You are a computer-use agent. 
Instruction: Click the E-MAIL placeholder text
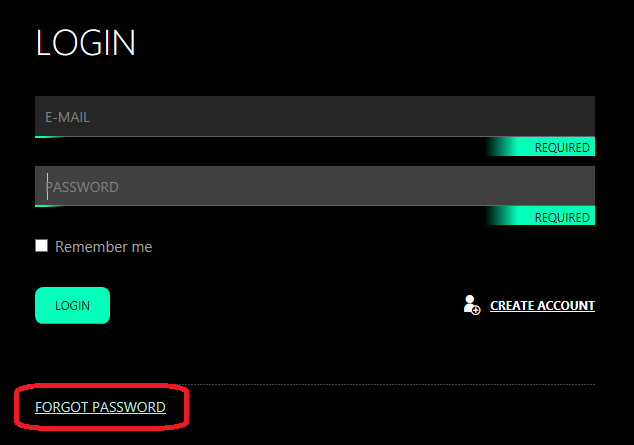(67, 117)
